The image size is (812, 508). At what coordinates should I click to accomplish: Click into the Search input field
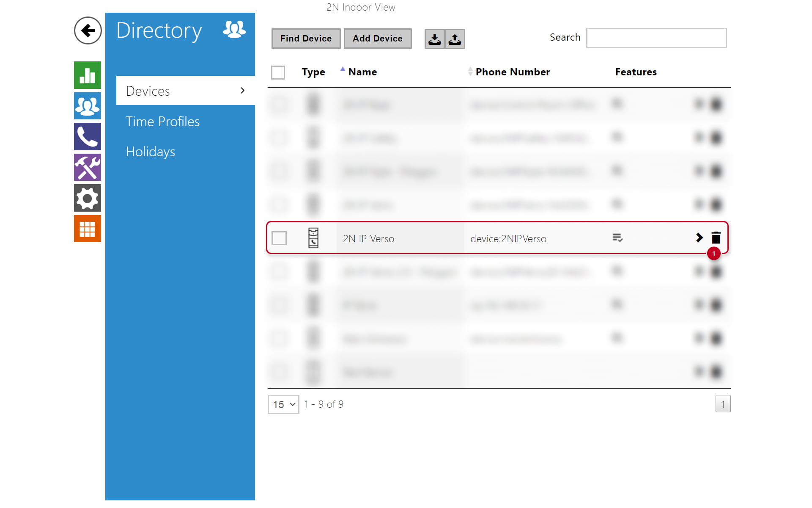click(x=656, y=38)
